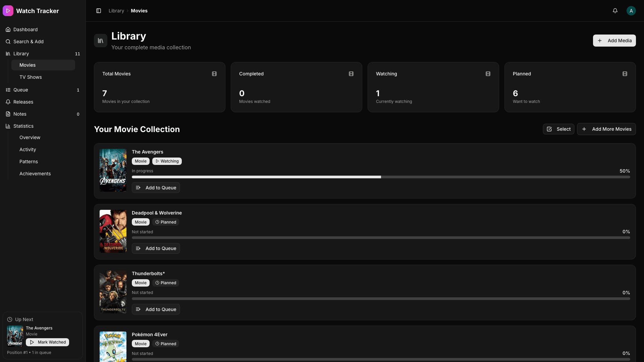Click Add More Movies button

point(606,129)
